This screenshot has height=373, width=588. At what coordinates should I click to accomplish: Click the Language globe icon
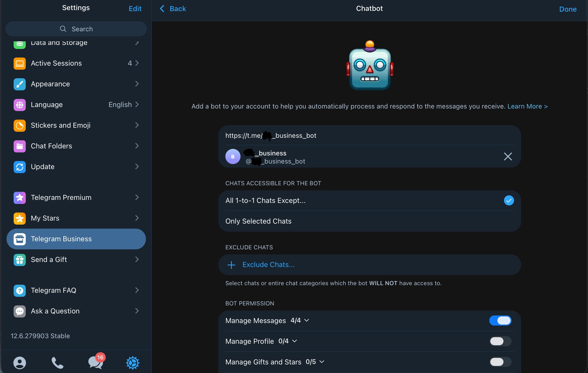click(20, 105)
